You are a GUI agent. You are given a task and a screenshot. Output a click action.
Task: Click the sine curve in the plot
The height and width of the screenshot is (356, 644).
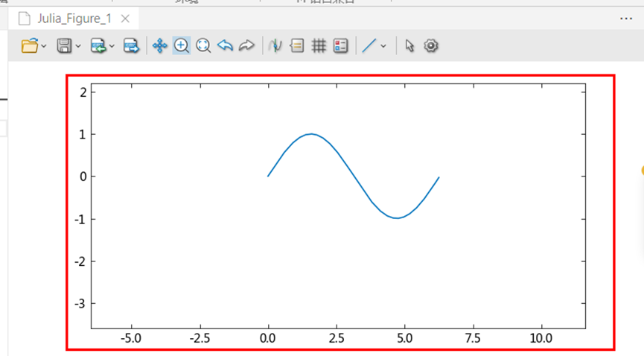click(x=353, y=176)
